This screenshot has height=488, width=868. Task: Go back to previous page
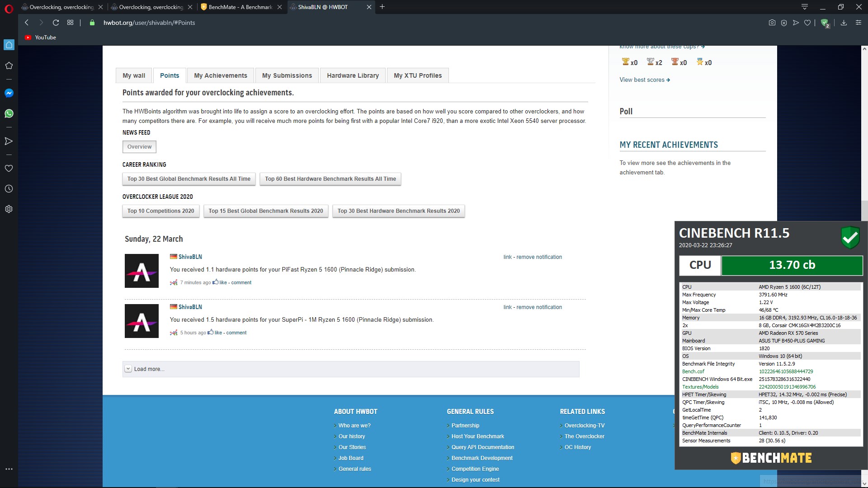pyautogui.click(x=27, y=23)
